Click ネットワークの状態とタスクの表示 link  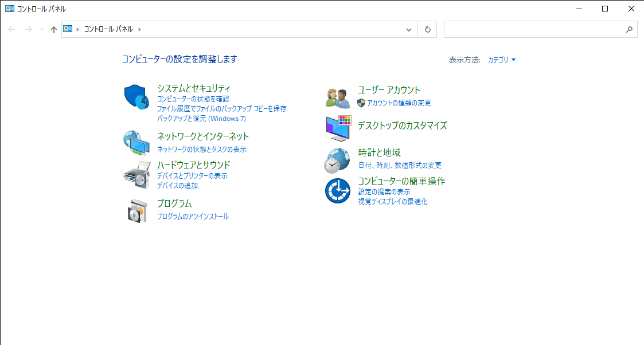tap(202, 150)
